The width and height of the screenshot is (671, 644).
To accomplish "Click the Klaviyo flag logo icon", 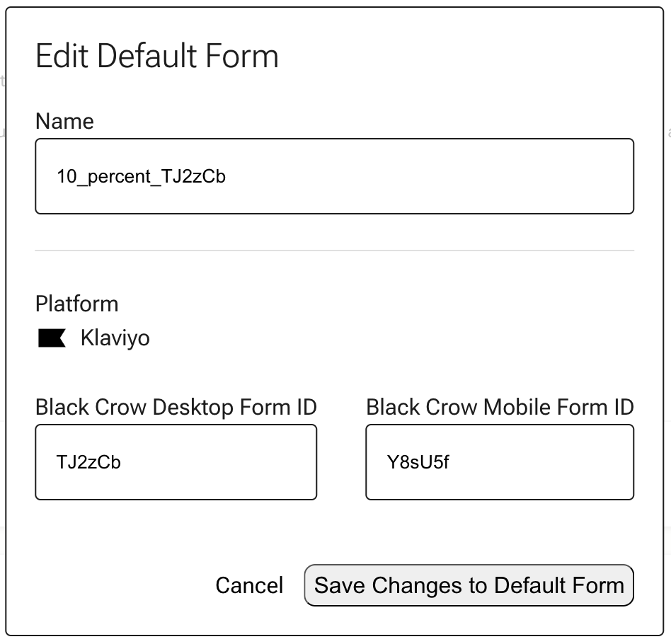I will pyautogui.click(x=52, y=338).
